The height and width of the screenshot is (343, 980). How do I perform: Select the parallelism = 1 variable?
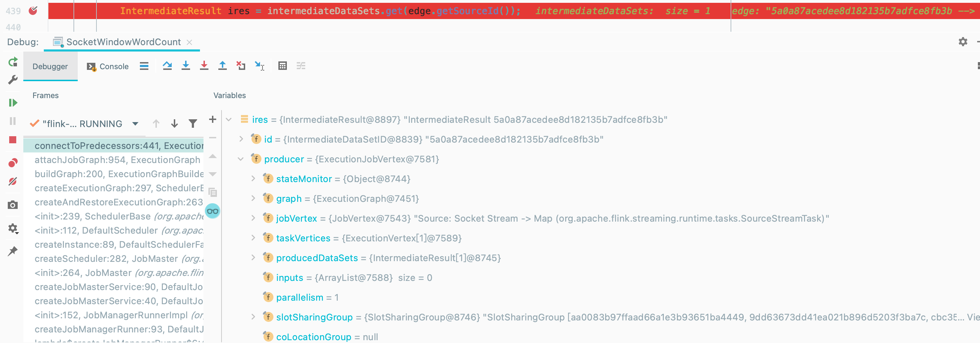301,297
